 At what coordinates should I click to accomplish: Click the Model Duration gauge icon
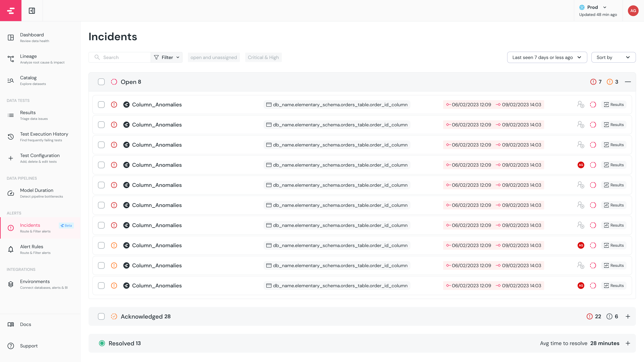(x=11, y=193)
